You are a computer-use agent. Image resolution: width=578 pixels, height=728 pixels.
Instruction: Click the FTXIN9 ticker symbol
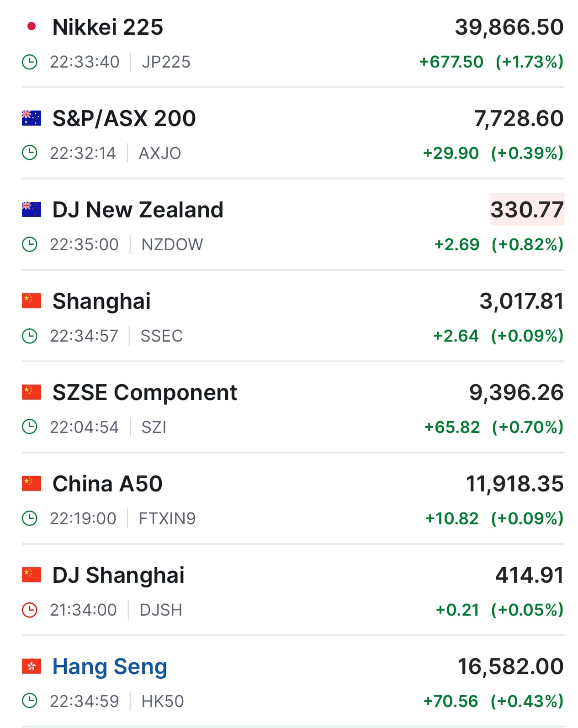pyautogui.click(x=167, y=518)
